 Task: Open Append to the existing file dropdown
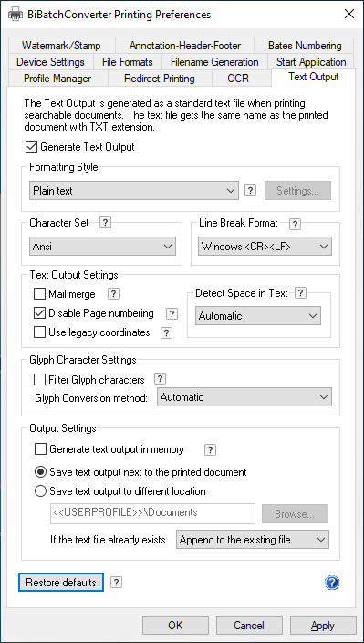253,540
